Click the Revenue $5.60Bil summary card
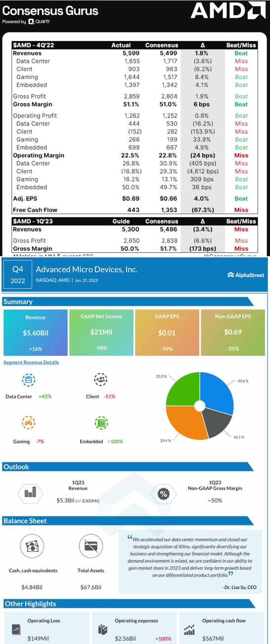Screen dimensions: 270x644 click(35, 332)
